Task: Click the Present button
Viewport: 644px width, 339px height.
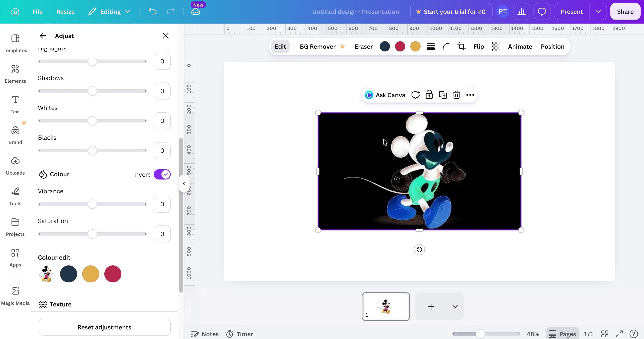Action: pos(572,11)
